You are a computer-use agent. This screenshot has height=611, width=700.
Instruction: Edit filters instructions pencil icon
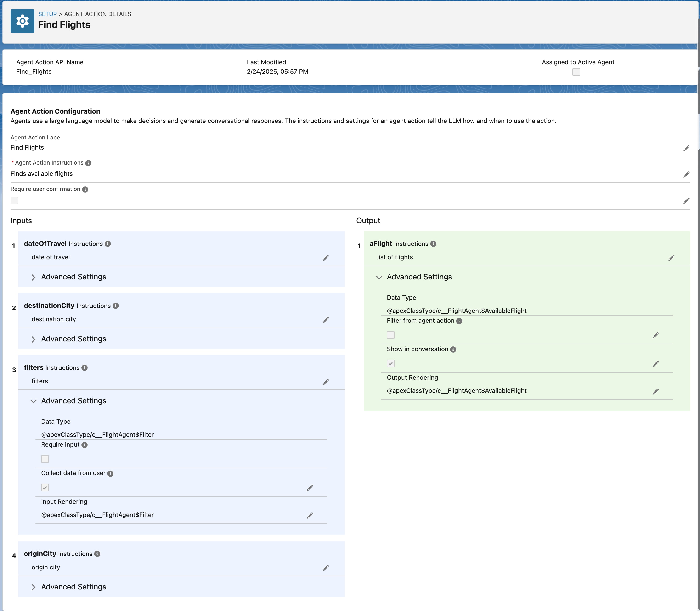point(326,382)
